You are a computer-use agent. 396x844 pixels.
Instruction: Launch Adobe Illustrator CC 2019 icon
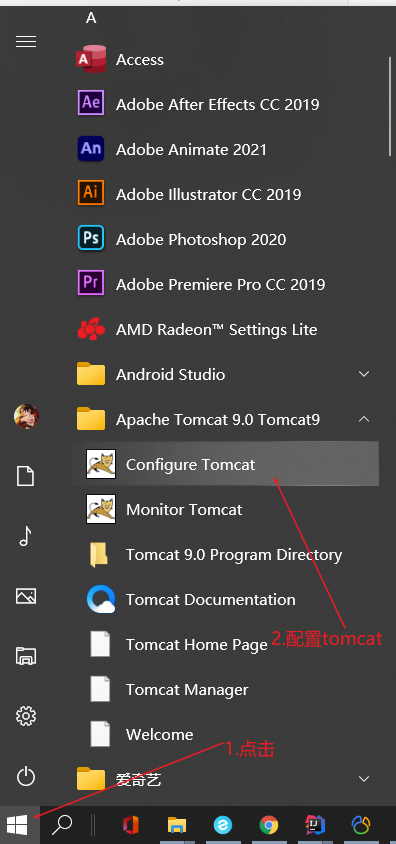click(x=91, y=194)
